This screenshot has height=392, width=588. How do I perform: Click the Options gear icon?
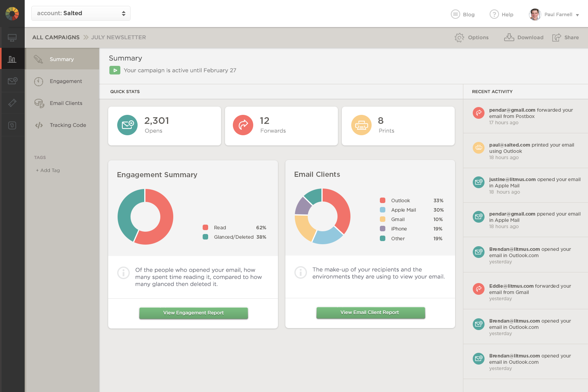pos(459,38)
